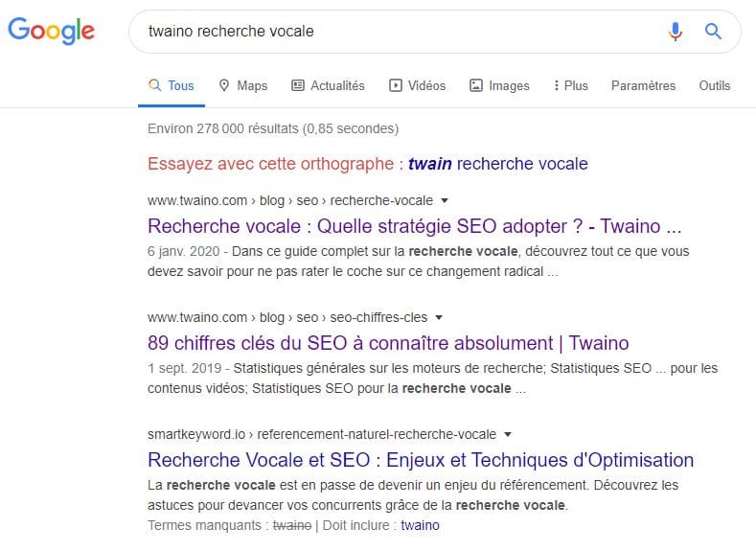Image resolution: width=756 pixels, height=551 pixels.
Task: Click suggested spelling 'twain recherche vocale'
Action: click(x=497, y=164)
